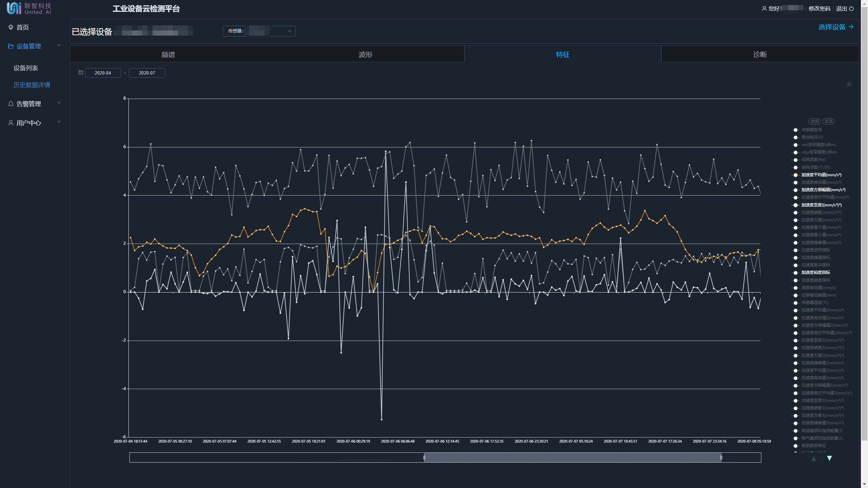Switch to the 频谱 tab
The height and width of the screenshot is (488, 868).
(x=168, y=55)
